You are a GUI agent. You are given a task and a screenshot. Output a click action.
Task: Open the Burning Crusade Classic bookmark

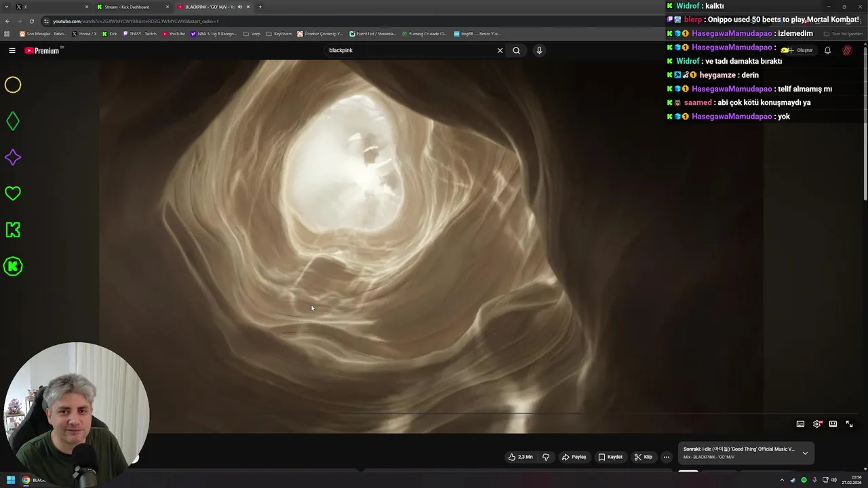tap(424, 33)
